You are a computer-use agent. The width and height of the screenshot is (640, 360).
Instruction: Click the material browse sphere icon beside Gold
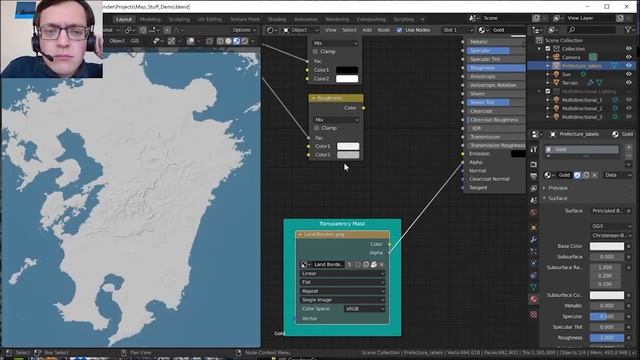[x=549, y=175]
